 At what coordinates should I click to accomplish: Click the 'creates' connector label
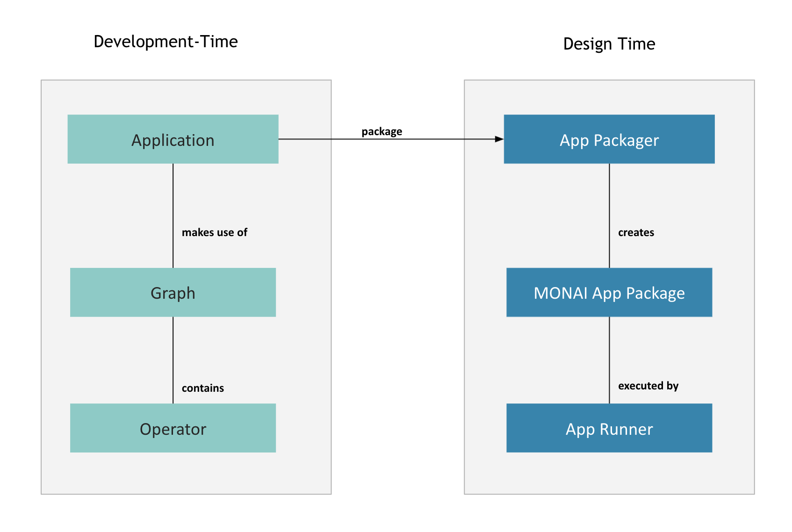pos(636,232)
